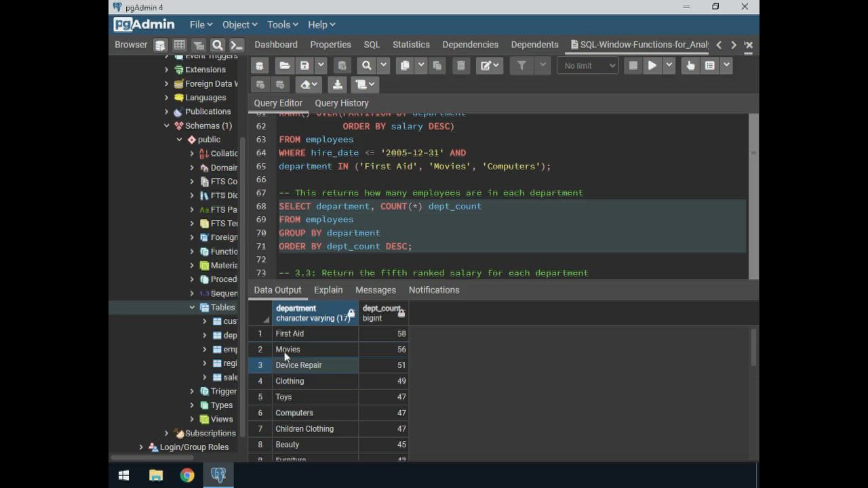Download query results with the download icon

point(337,85)
